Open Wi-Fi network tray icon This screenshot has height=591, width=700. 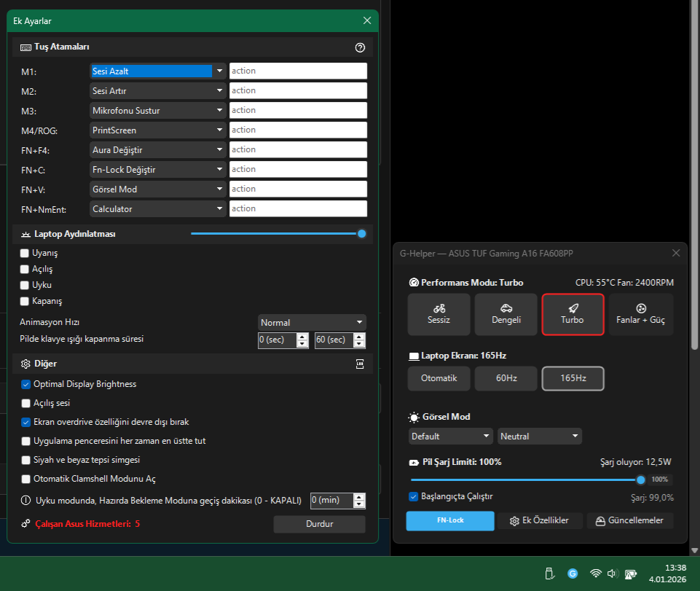click(x=595, y=574)
